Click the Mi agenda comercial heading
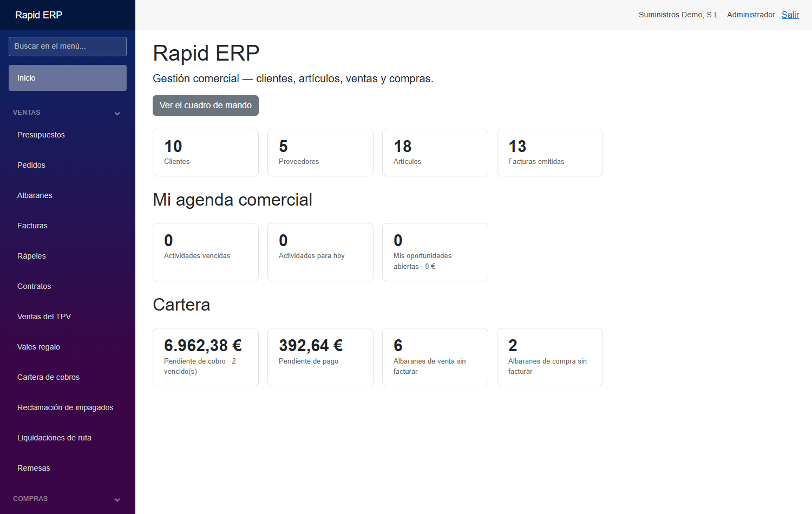 [232, 200]
